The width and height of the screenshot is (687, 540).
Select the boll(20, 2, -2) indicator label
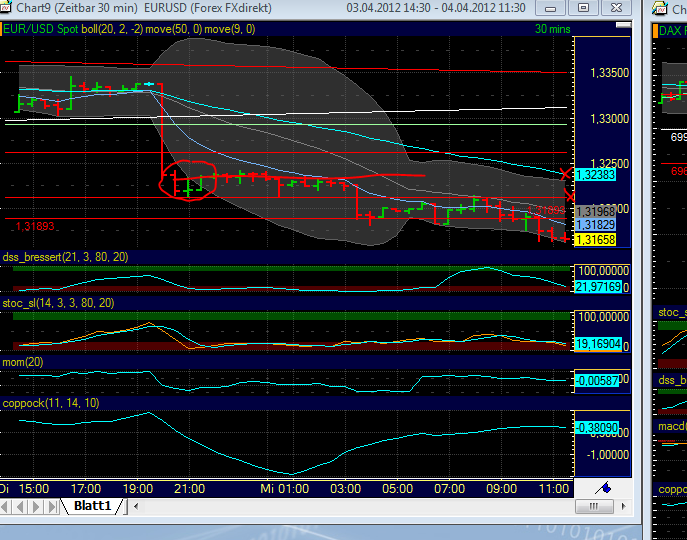(112, 29)
